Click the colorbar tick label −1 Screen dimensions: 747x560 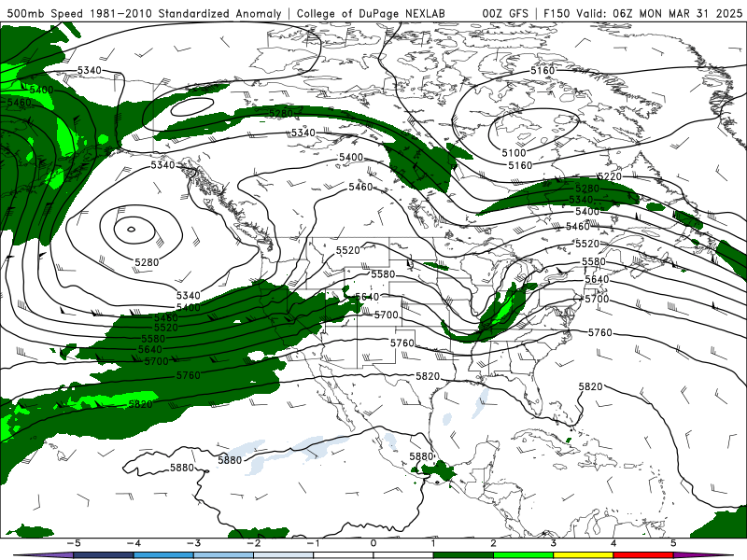coord(313,543)
